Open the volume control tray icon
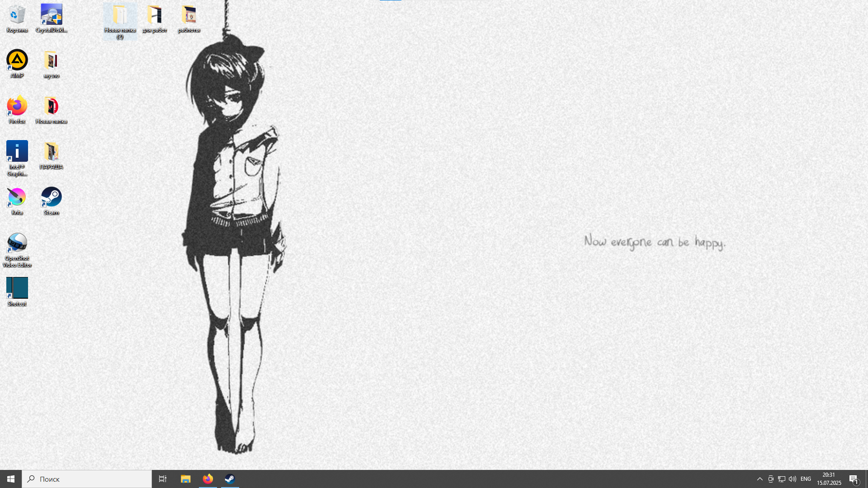 click(x=793, y=479)
